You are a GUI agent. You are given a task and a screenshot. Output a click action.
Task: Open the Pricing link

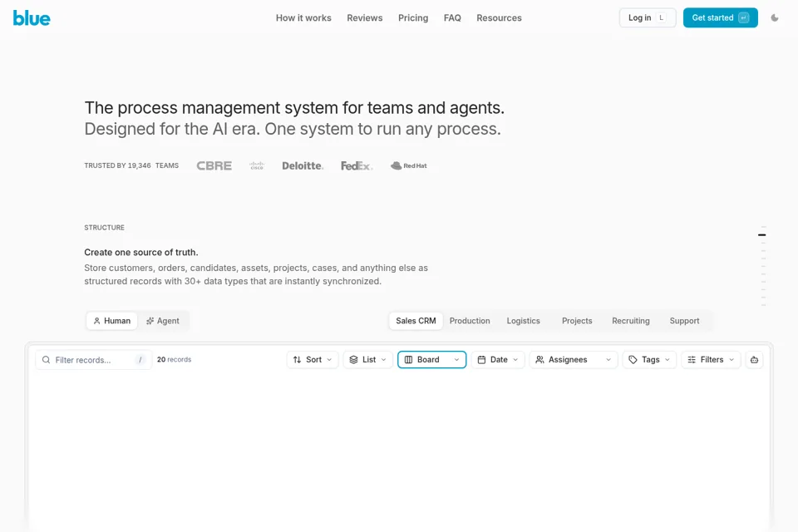(413, 17)
